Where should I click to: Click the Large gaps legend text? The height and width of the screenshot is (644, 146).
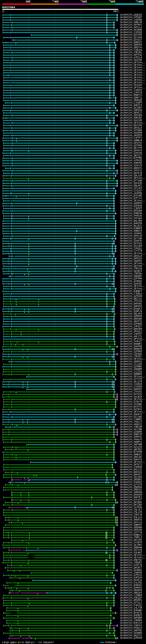[28, 642]
